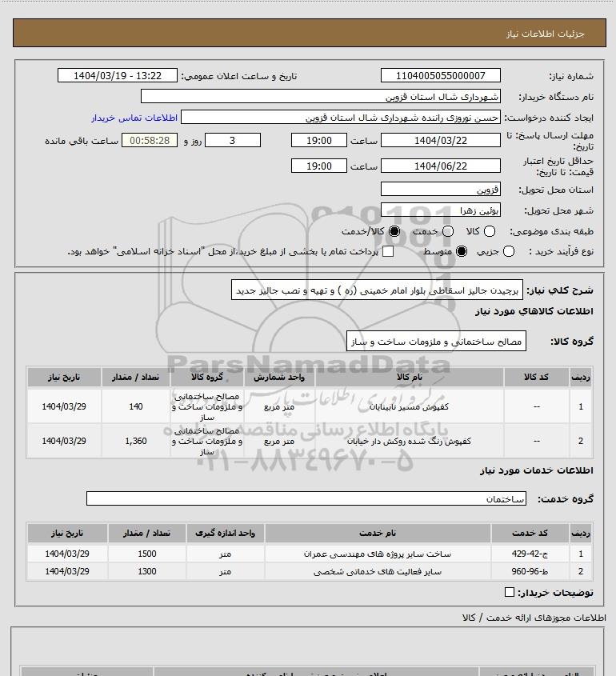Click the نام کالا column header
Viewport: 616px width, 676px height.
click(x=409, y=378)
